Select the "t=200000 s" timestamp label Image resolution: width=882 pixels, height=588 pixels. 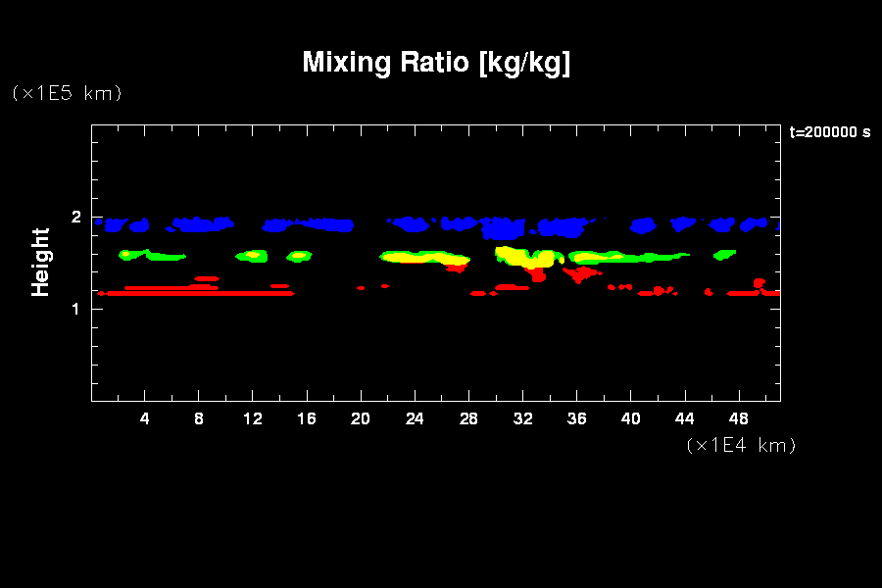(829, 132)
